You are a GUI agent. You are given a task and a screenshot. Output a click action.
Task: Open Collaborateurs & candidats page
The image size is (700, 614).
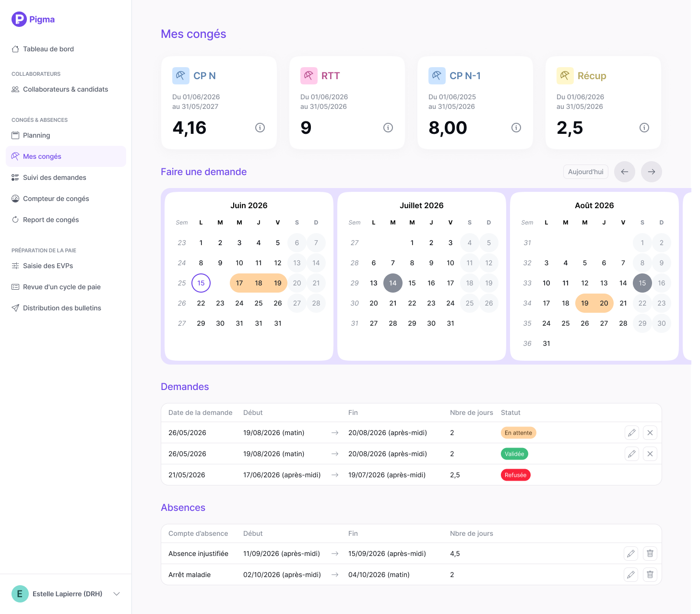[66, 89]
